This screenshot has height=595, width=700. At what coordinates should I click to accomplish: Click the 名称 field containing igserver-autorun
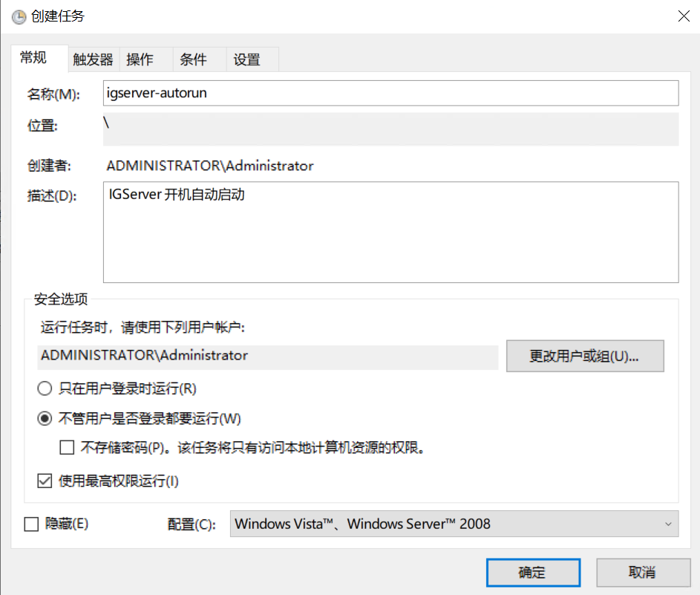point(390,93)
